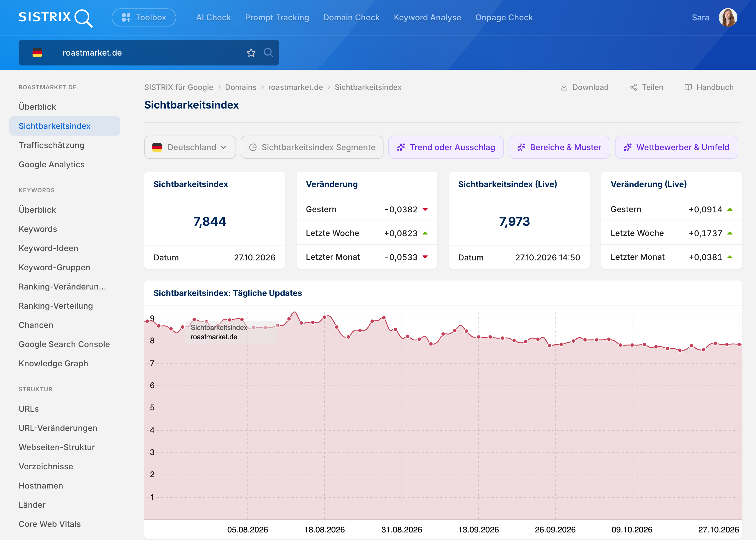Open Knowledge Graph in the sidebar
This screenshot has width=756, height=540.
click(65, 363)
